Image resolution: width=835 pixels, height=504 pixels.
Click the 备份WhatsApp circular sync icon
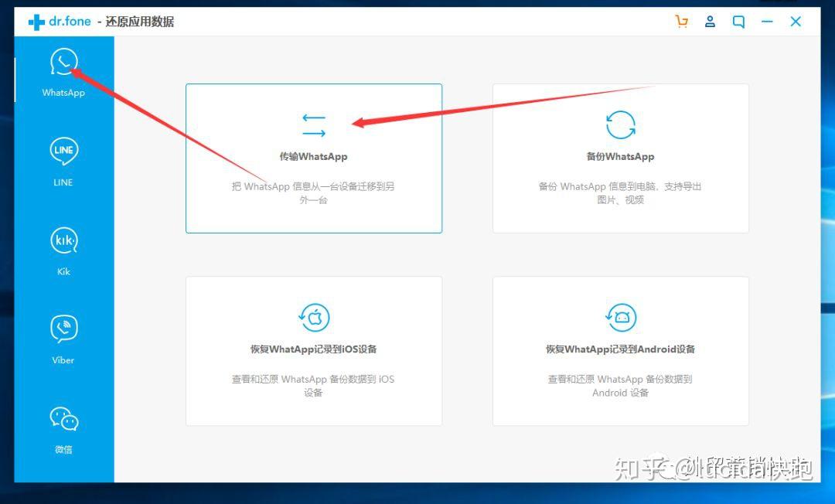pyautogui.click(x=620, y=125)
